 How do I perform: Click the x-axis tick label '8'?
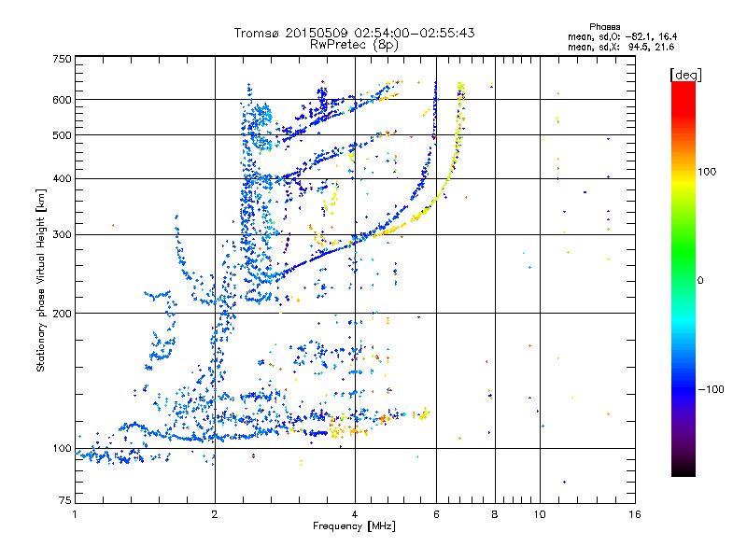(495, 514)
